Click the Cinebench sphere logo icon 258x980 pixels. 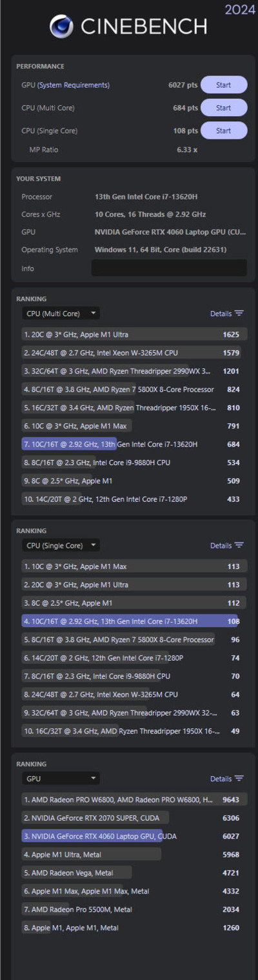pos(61,27)
